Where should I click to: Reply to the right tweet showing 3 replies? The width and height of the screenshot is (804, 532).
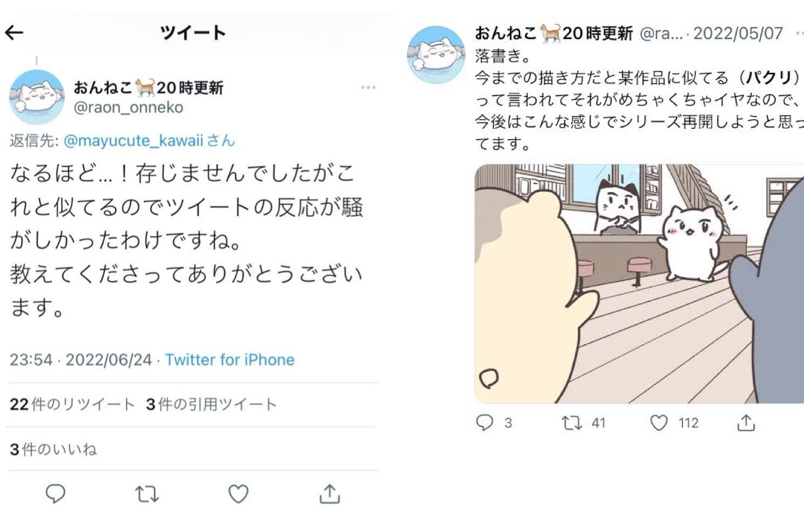[x=494, y=423]
